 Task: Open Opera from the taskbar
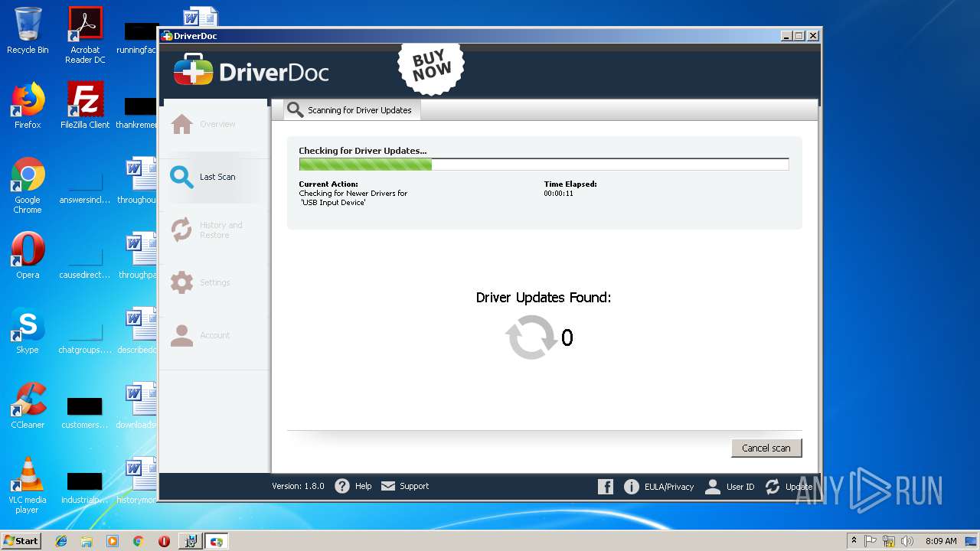tap(164, 541)
